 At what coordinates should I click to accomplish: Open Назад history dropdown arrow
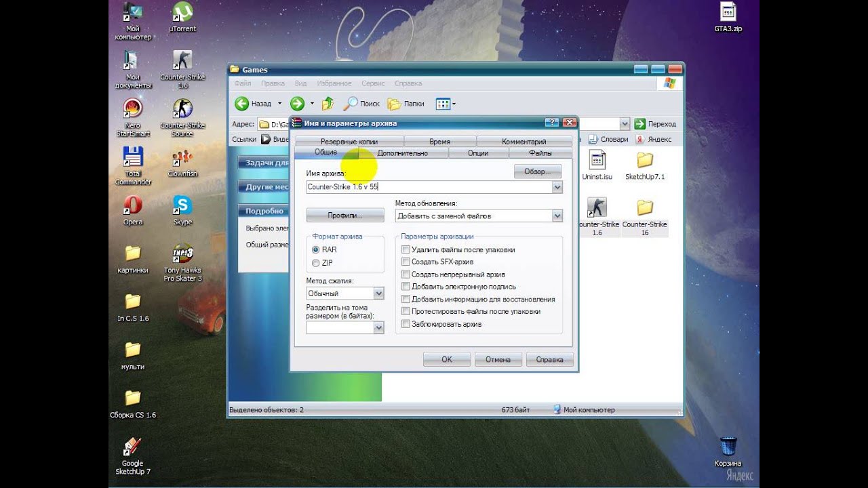pyautogui.click(x=279, y=104)
